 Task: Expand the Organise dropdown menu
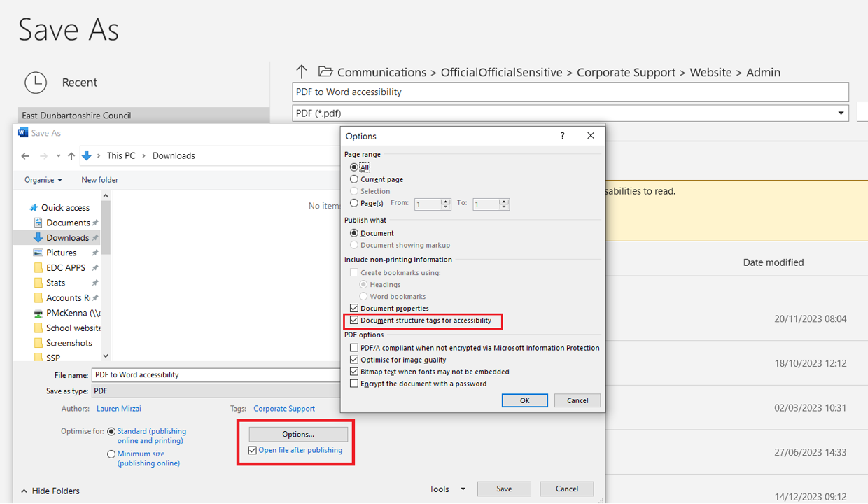[43, 180]
